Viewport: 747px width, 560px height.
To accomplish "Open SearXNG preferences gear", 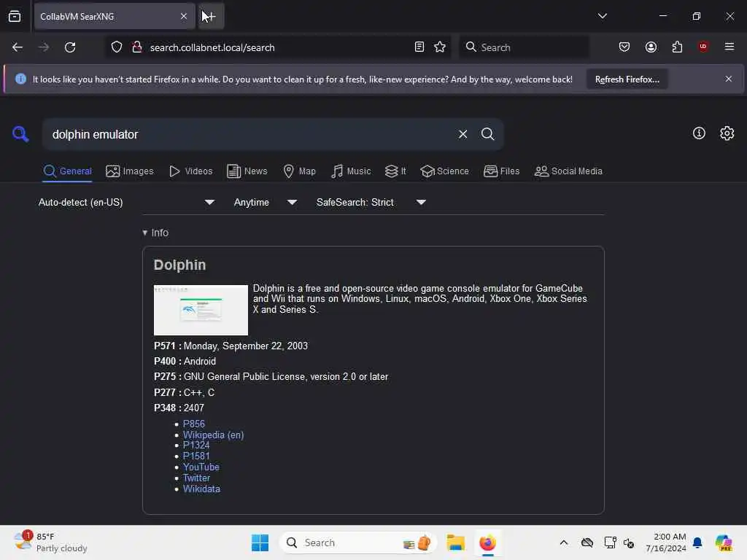I will [x=727, y=133].
